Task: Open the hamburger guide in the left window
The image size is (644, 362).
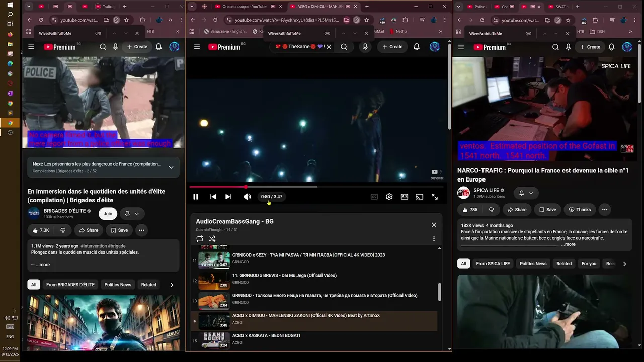Action: pos(31,47)
